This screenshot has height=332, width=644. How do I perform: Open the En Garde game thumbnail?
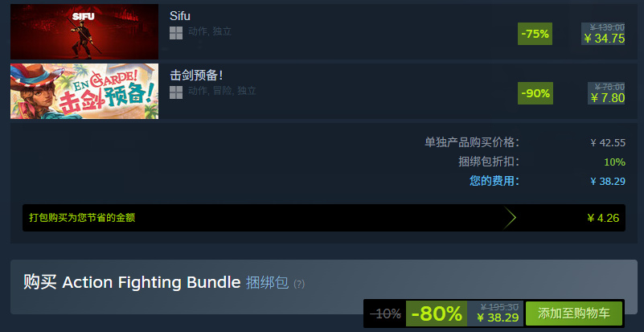coord(84,91)
